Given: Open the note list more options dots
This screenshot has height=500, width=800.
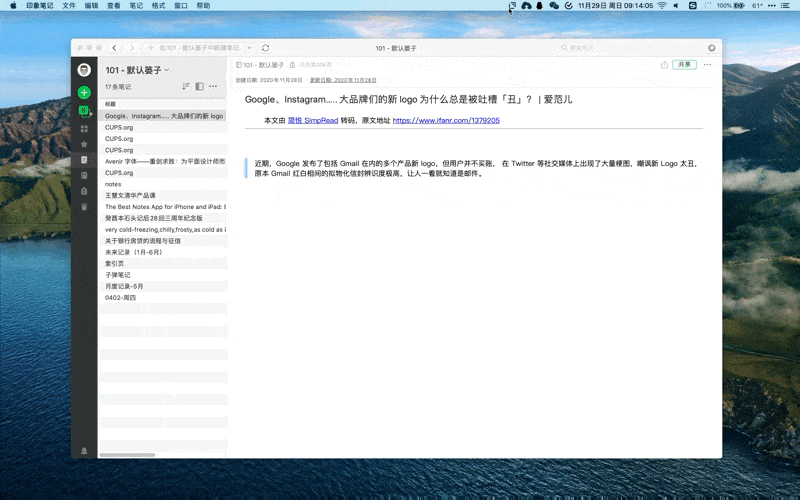Looking at the screenshot, I should [x=213, y=86].
